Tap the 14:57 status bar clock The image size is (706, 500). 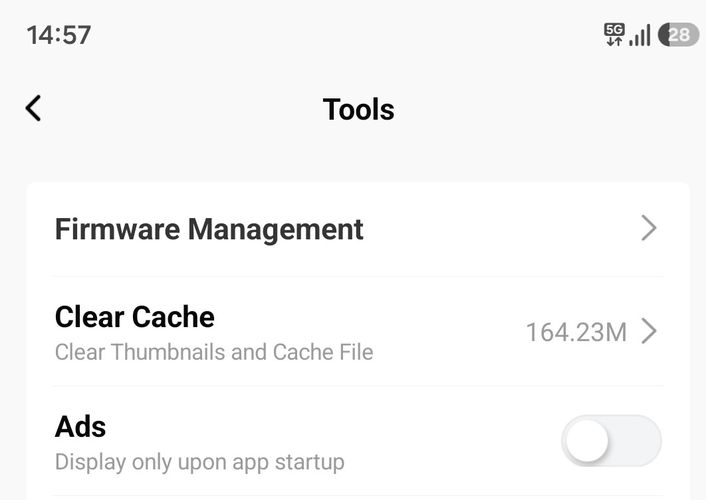59,35
